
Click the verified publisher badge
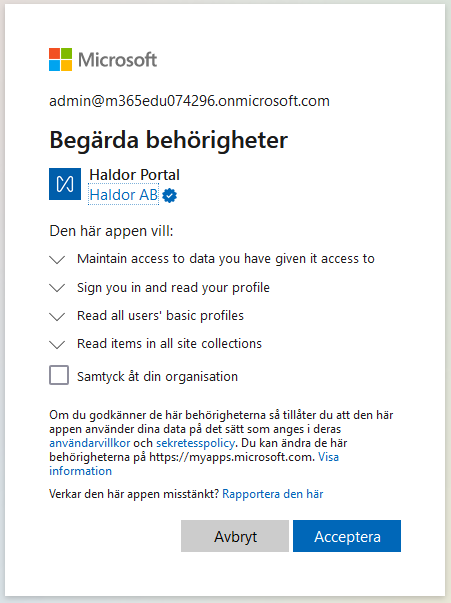pos(170,195)
